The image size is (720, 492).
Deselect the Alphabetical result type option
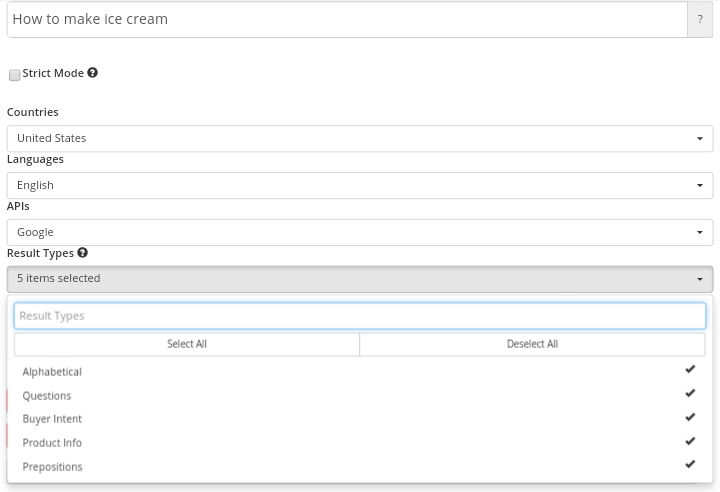[x=52, y=372]
